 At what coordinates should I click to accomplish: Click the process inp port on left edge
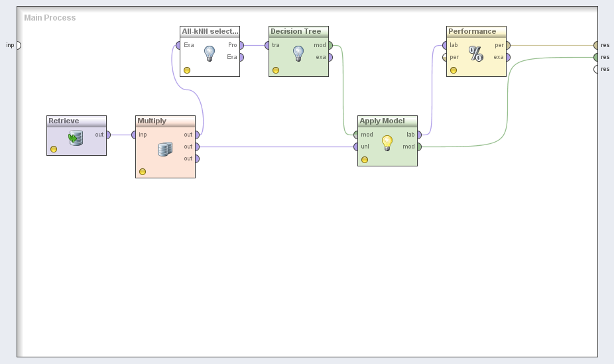18,45
